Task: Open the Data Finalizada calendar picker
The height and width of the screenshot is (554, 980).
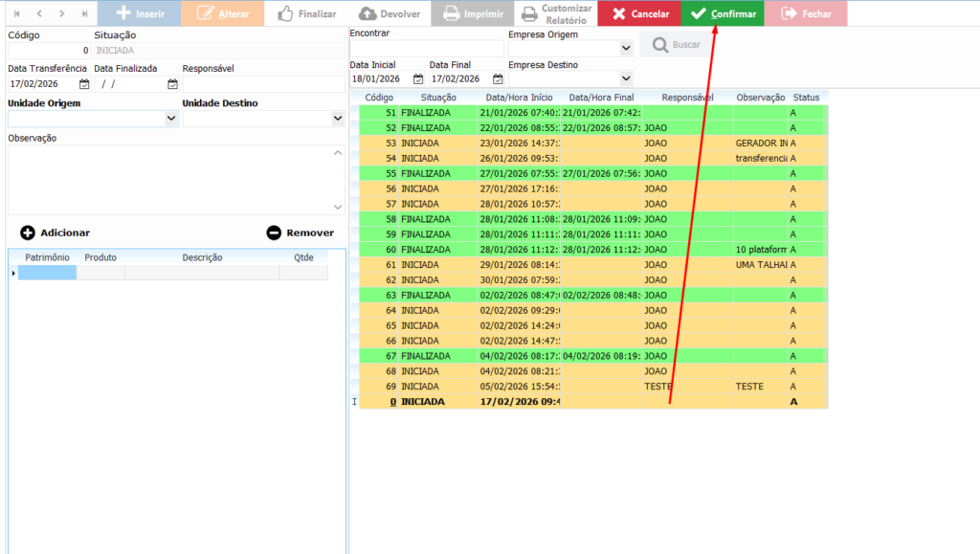Action: [172, 84]
